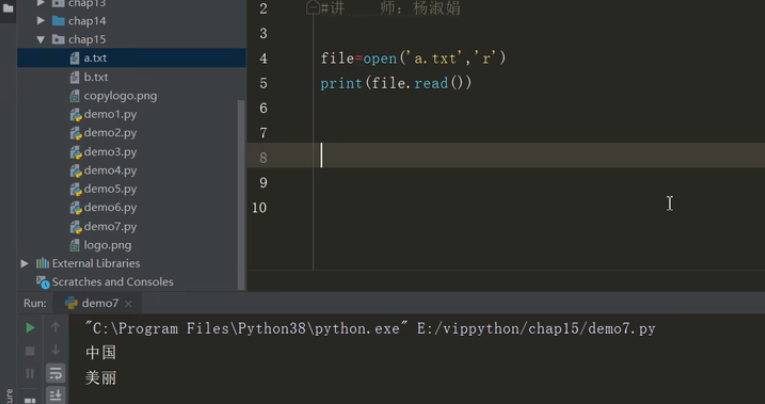
Task: Click the Python icon on demo7 tab
Action: point(71,303)
